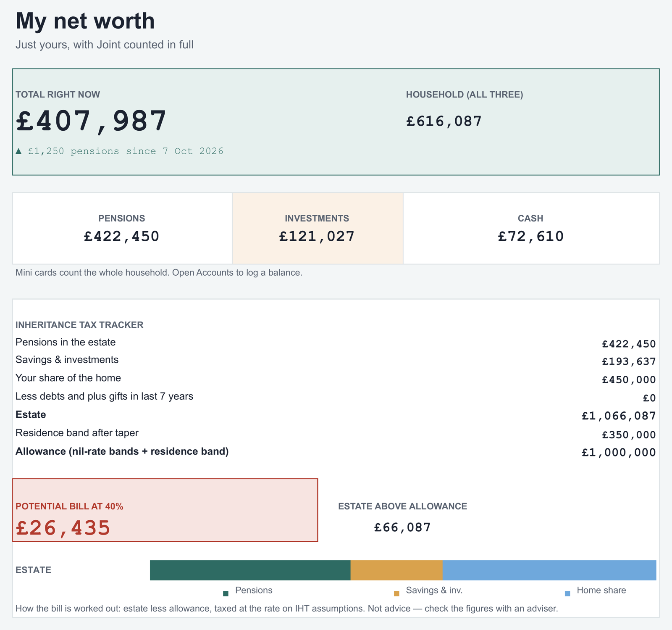Click the 'Household (all three)' label

pos(465,95)
